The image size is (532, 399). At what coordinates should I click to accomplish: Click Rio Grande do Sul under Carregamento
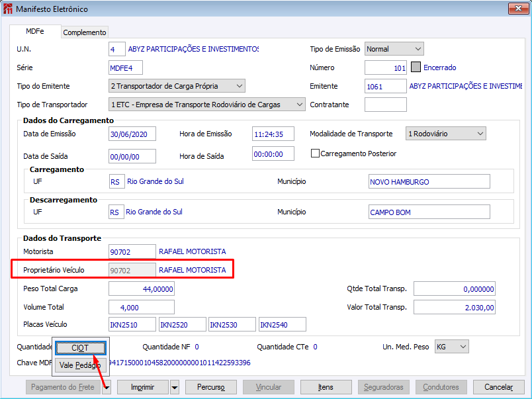155,181
